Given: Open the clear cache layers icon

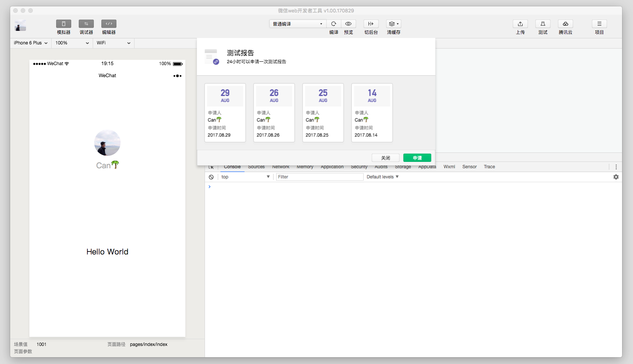Looking at the screenshot, I should [393, 24].
